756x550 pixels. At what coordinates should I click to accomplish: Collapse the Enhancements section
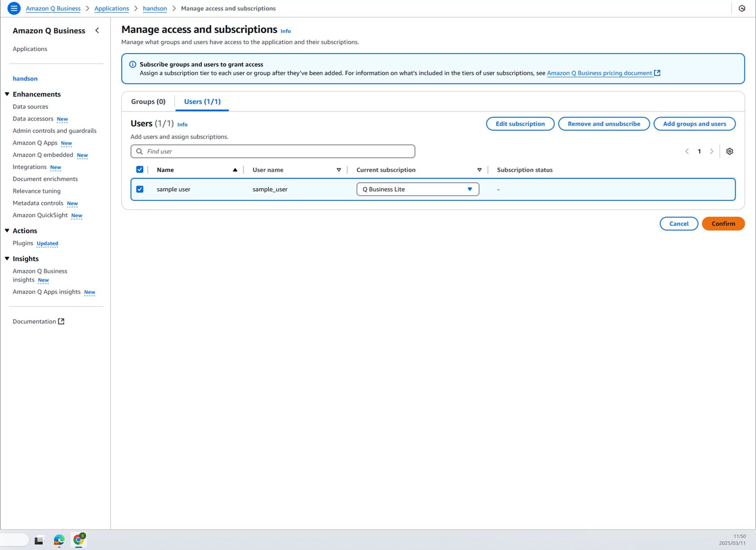click(x=7, y=94)
